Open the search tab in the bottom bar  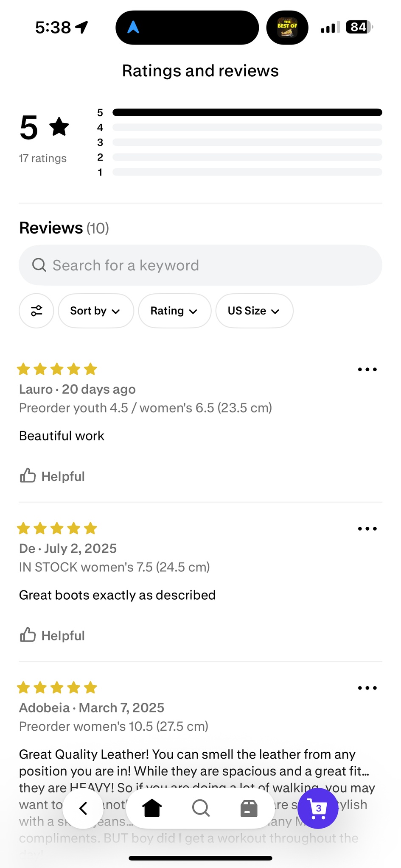(x=201, y=808)
